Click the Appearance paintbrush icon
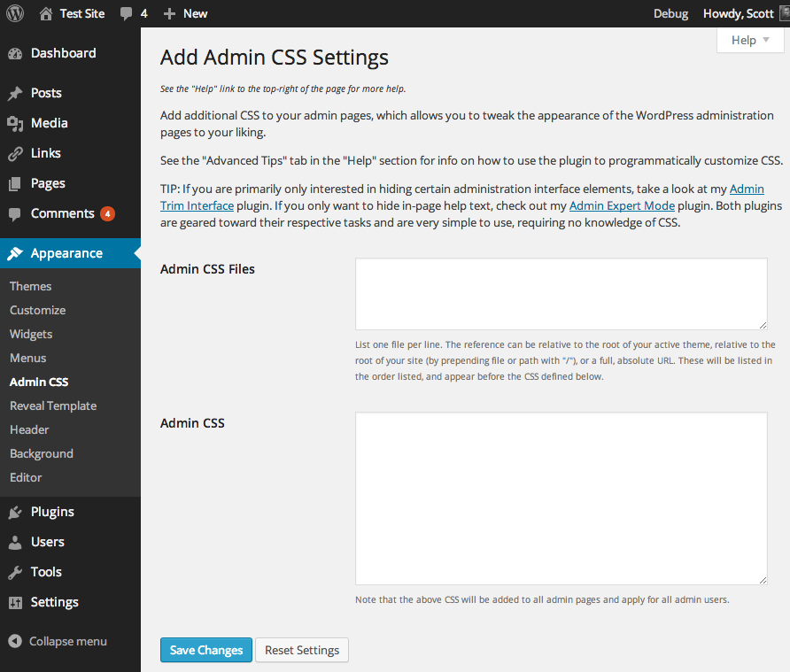790x672 pixels. (x=15, y=253)
